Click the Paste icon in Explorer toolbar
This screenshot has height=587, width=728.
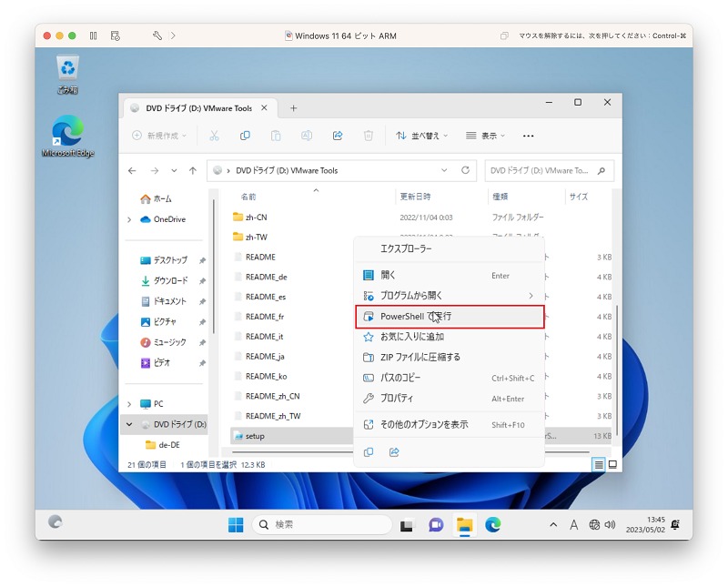pyautogui.click(x=276, y=136)
